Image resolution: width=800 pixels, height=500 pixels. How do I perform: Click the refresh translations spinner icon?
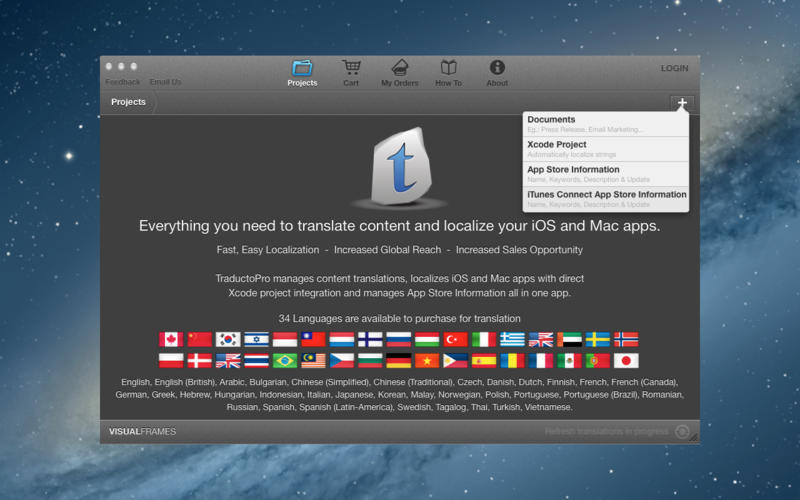[682, 432]
